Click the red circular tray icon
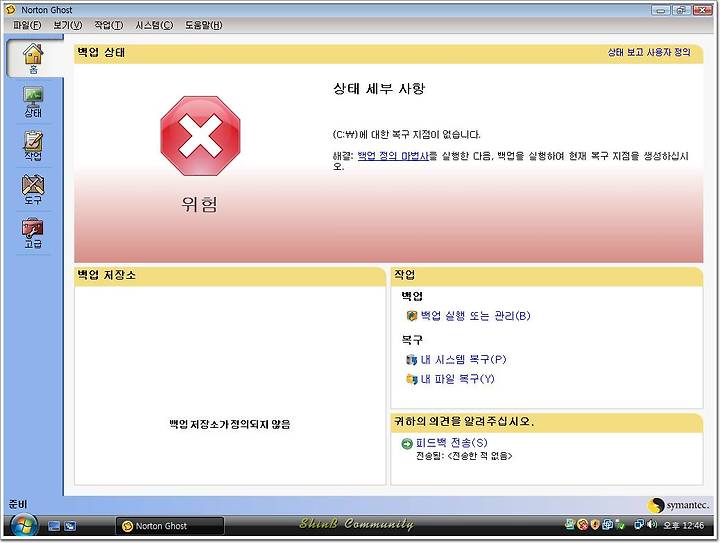 pos(583,524)
